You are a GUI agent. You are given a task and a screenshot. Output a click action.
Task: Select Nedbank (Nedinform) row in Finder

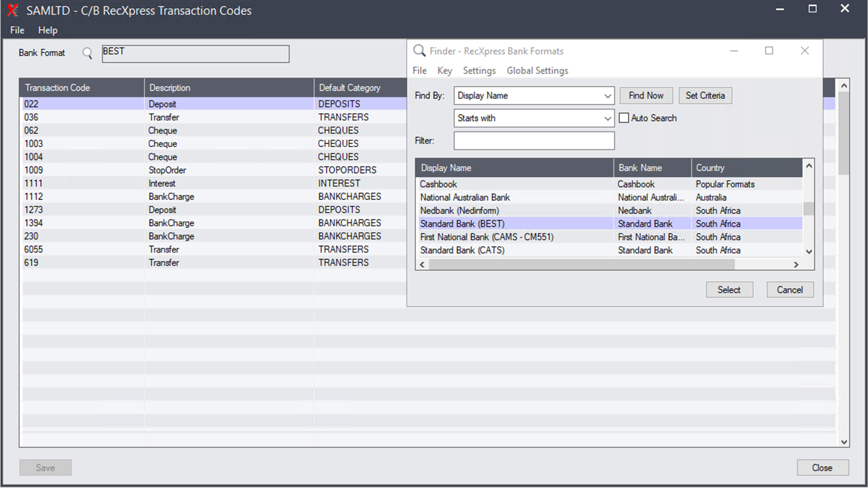coord(459,211)
